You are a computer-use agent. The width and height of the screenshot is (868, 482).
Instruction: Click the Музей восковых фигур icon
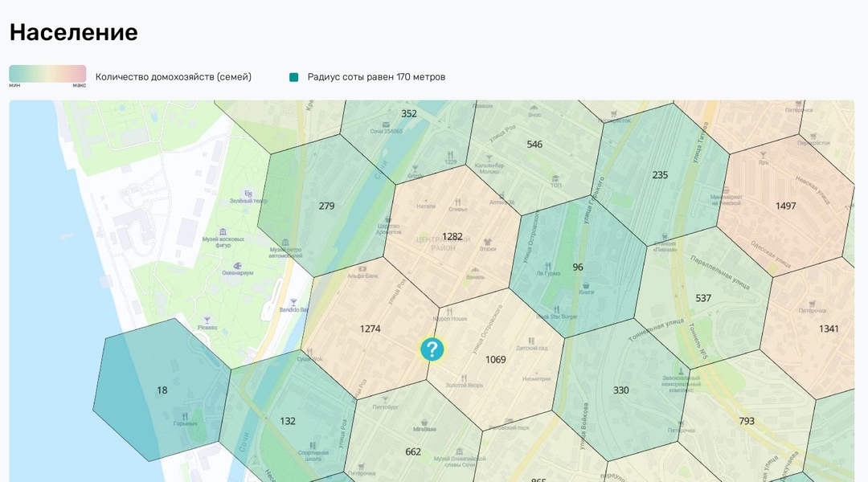coord(223,232)
